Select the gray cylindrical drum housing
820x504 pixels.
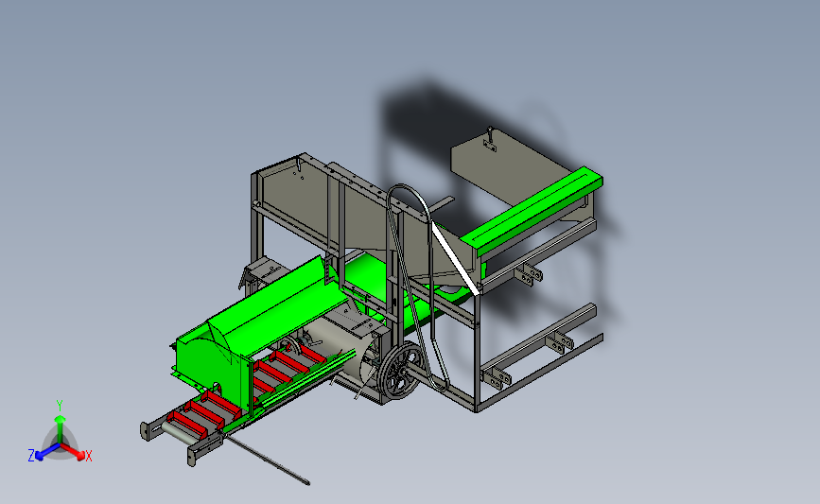341,345
